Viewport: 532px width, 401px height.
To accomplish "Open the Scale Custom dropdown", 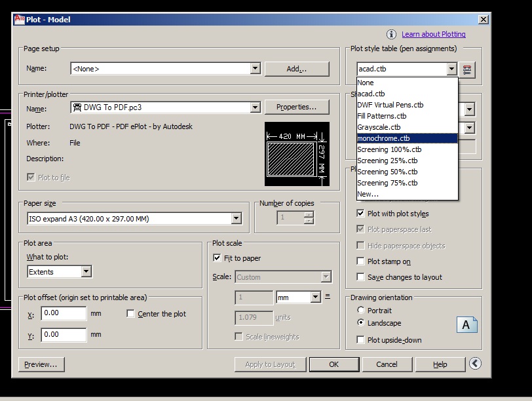I will 326,277.
